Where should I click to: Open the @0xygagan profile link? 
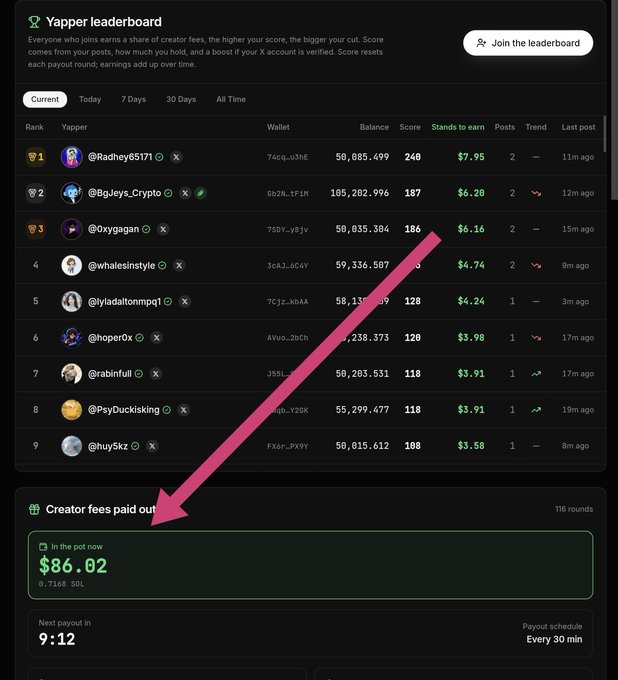[114, 229]
